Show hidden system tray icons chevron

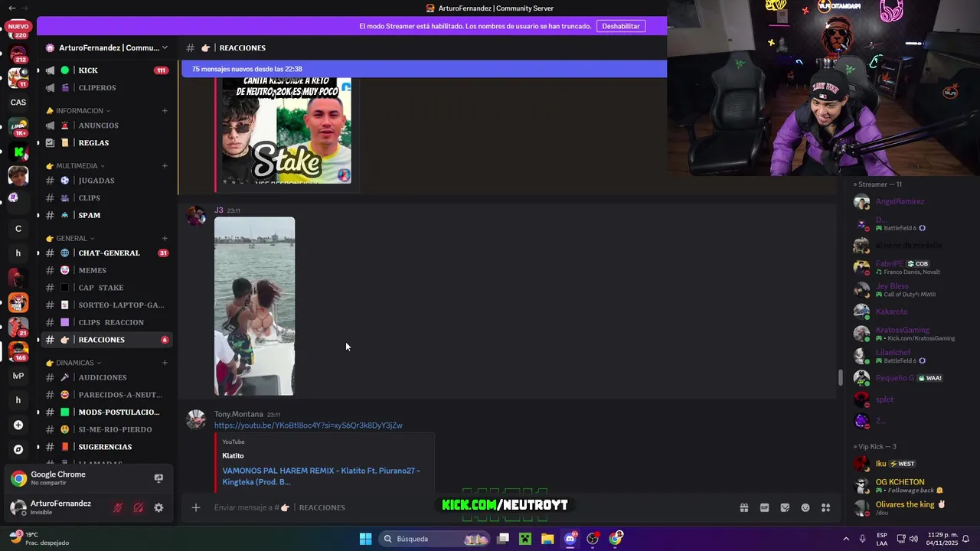[x=846, y=539]
